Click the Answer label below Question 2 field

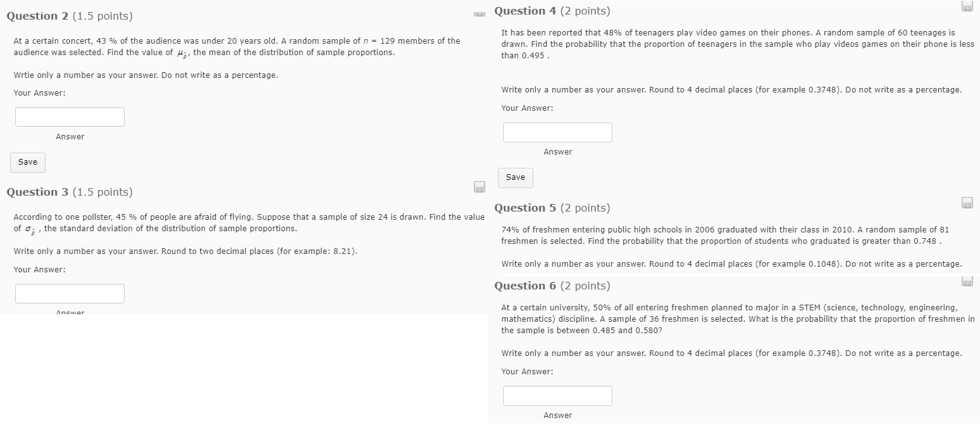click(70, 136)
